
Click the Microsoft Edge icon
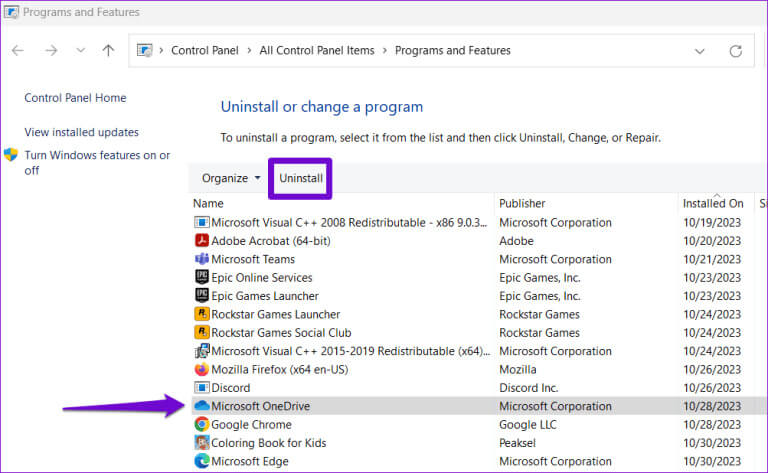(x=201, y=461)
